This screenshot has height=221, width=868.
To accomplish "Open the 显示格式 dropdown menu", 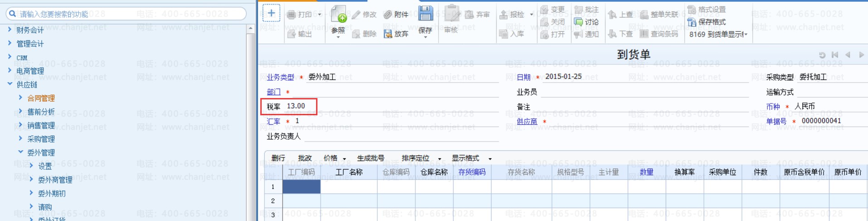I will point(471,158).
